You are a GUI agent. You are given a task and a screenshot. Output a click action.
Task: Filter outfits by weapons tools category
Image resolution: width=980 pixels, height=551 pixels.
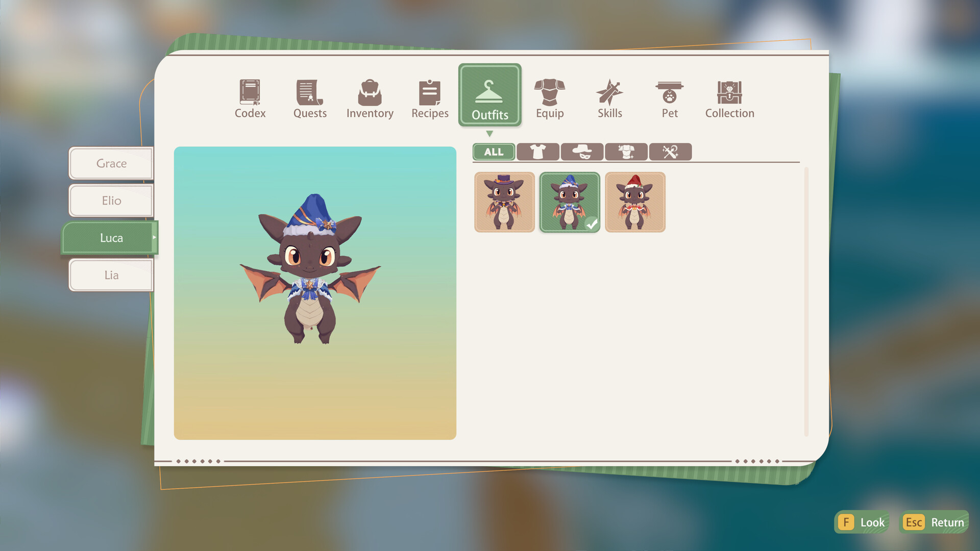pyautogui.click(x=670, y=152)
